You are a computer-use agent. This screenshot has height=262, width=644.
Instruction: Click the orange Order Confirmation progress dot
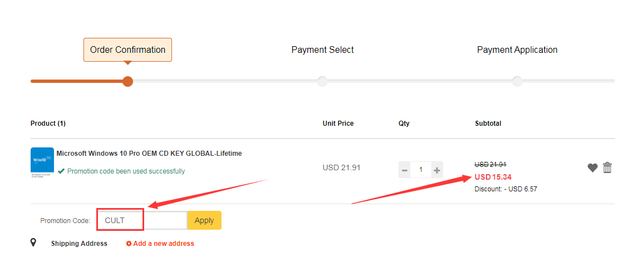pyautogui.click(x=127, y=81)
